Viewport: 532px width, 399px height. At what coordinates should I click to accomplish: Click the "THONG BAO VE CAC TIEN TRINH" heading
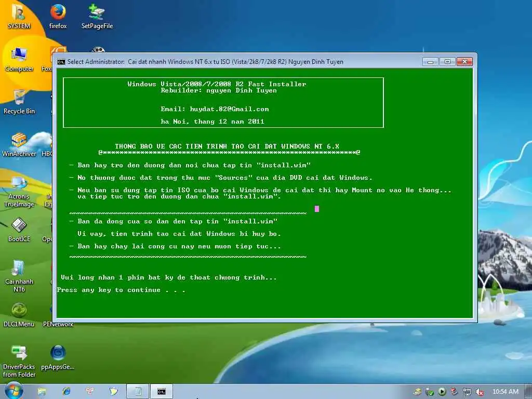227,146
